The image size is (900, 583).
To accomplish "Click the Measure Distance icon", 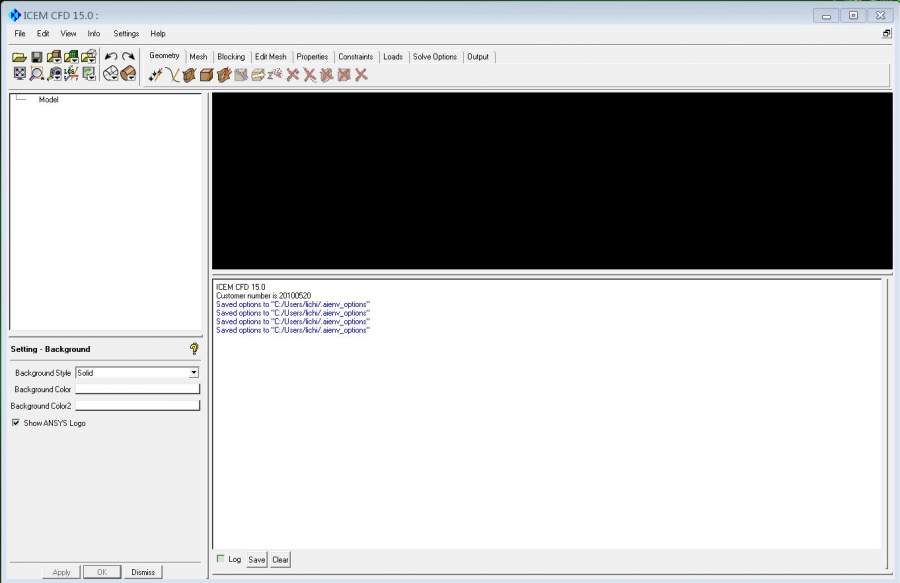I will coord(55,73).
